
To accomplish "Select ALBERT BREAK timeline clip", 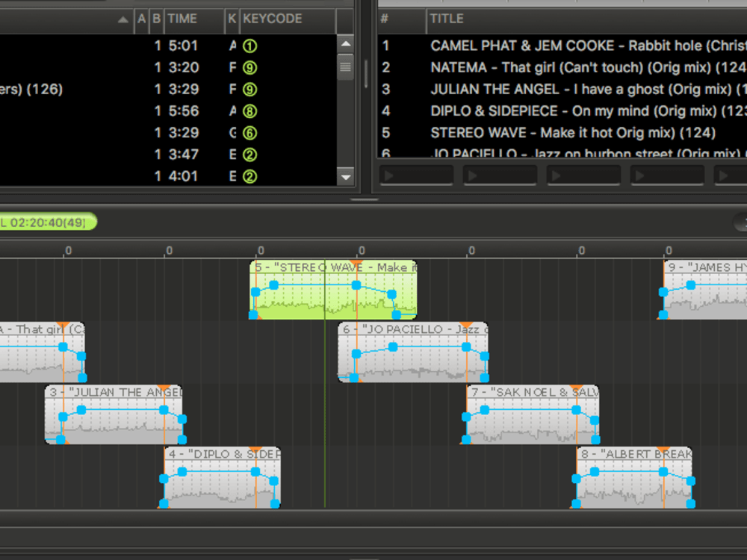I will click(634, 477).
